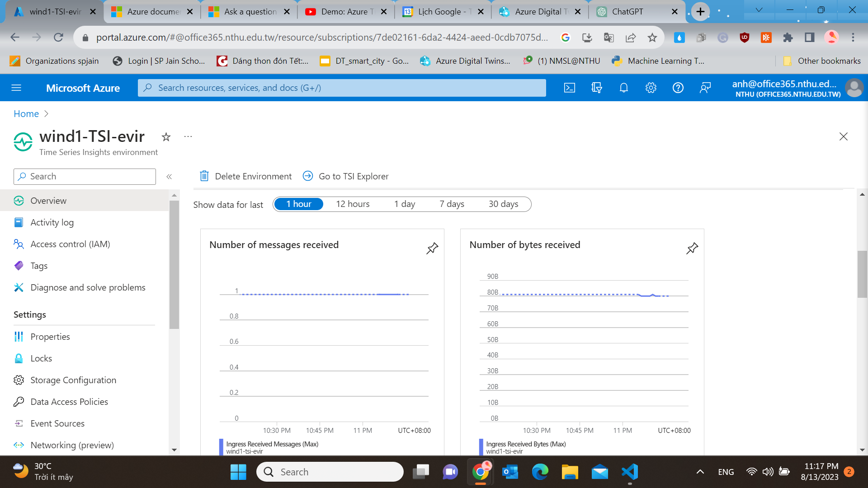Open Other bookmarks folder
The image size is (868, 488).
coord(822,61)
